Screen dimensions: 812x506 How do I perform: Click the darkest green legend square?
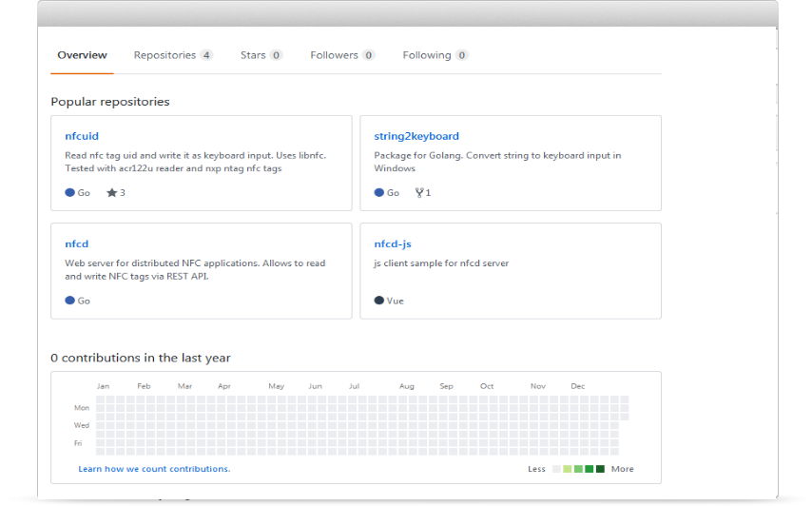[x=600, y=469]
